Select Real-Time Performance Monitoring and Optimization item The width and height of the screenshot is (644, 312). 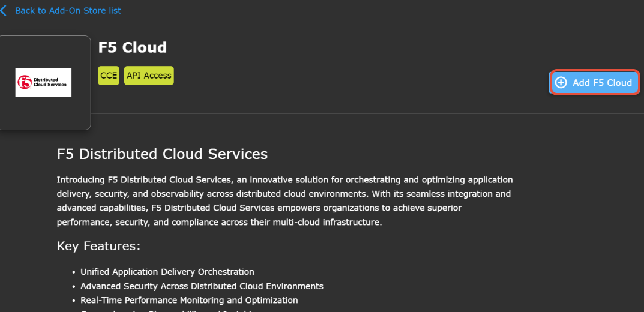pos(189,300)
